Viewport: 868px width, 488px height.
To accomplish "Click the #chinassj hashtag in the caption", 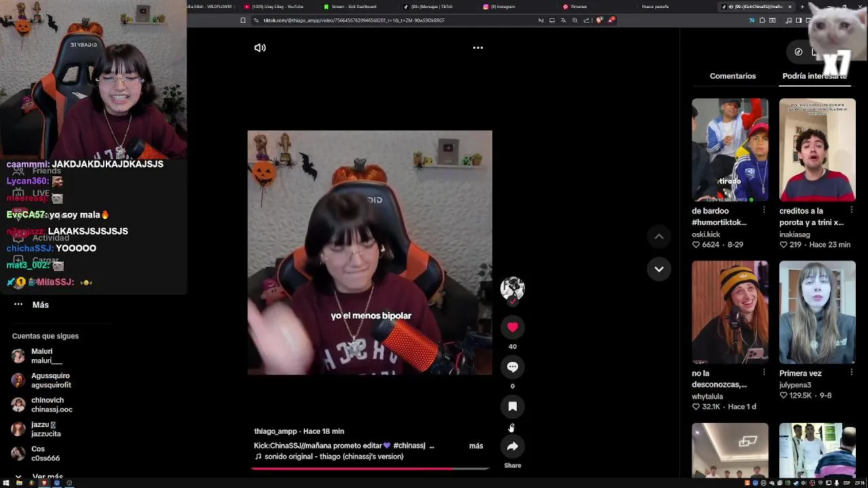I will pyautogui.click(x=409, y=446).
